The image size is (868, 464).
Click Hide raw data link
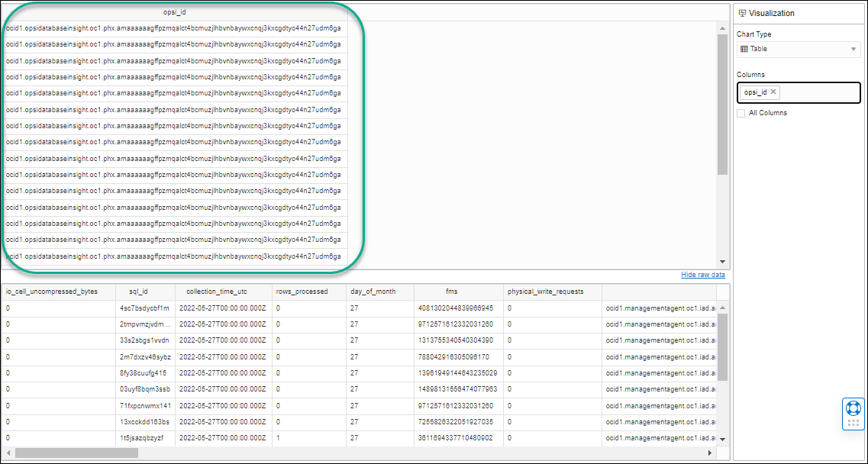pyautogui.click(x=703, y=274)
